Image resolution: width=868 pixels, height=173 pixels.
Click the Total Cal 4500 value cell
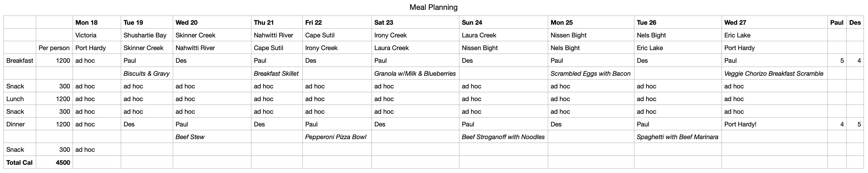click(x=63, y=163)
